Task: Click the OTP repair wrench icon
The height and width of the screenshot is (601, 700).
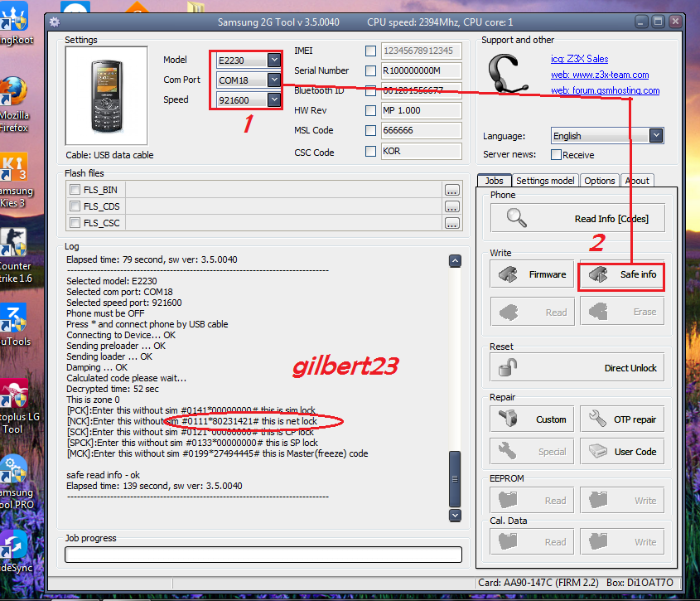Action: point(597,419)
